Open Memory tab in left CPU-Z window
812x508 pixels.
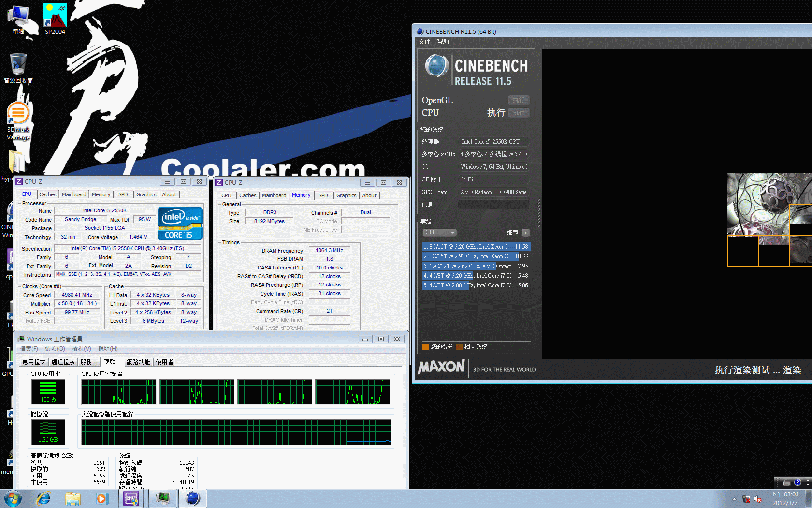pyautogui.click(x=101, y=194)
